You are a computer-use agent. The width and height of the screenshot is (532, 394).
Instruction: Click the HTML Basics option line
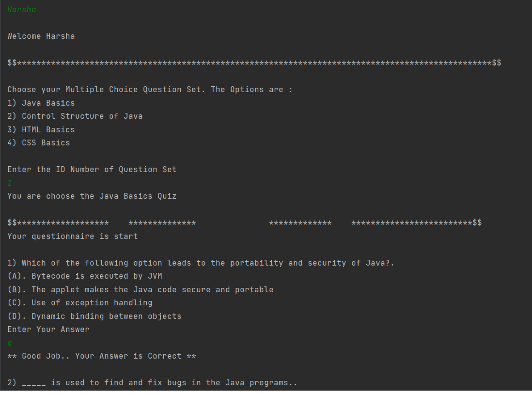41,130
